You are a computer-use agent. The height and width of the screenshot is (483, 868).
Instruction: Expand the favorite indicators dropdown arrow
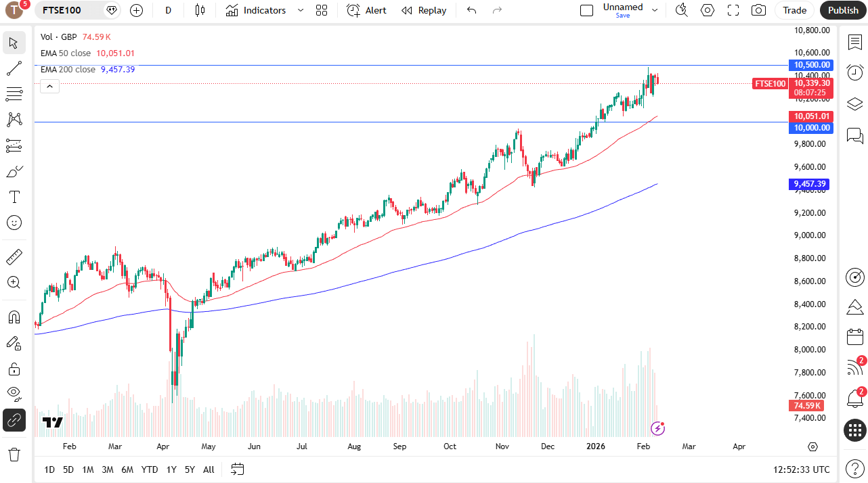[x=301, y=10]
